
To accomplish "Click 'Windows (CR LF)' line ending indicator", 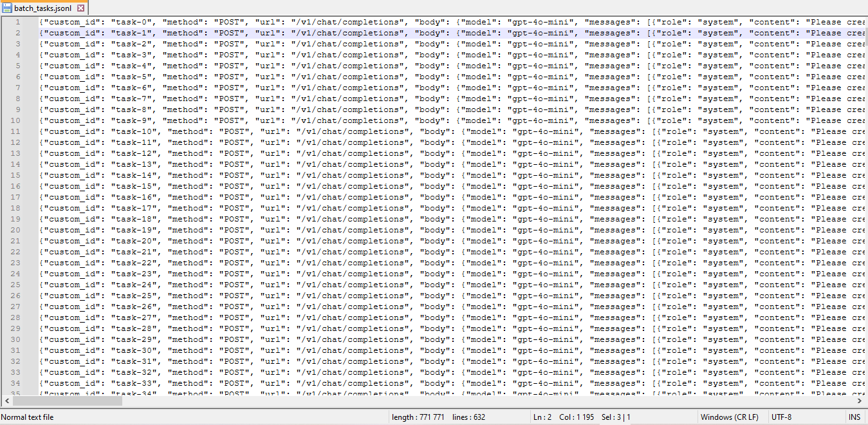I will (x=729, y=417).
